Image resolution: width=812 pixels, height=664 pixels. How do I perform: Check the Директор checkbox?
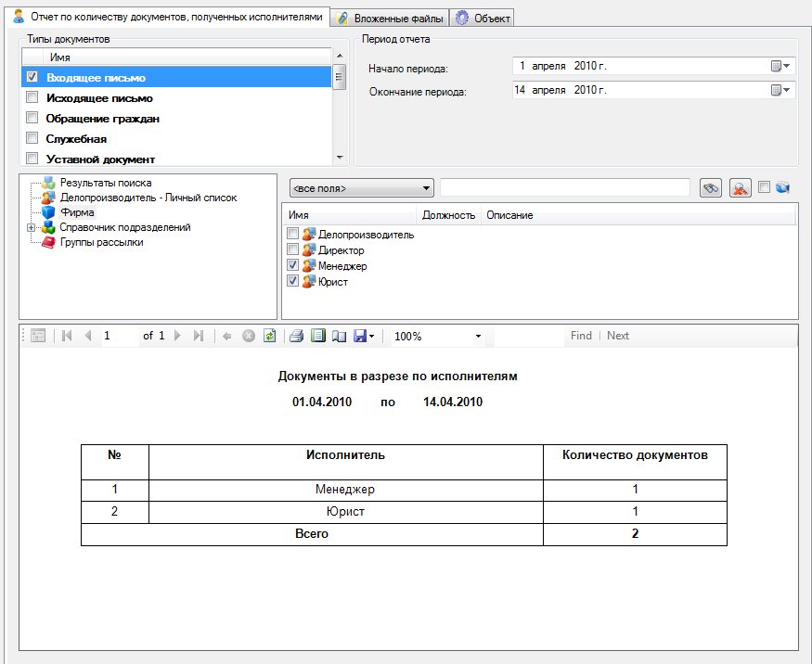(x=293, y=250)
